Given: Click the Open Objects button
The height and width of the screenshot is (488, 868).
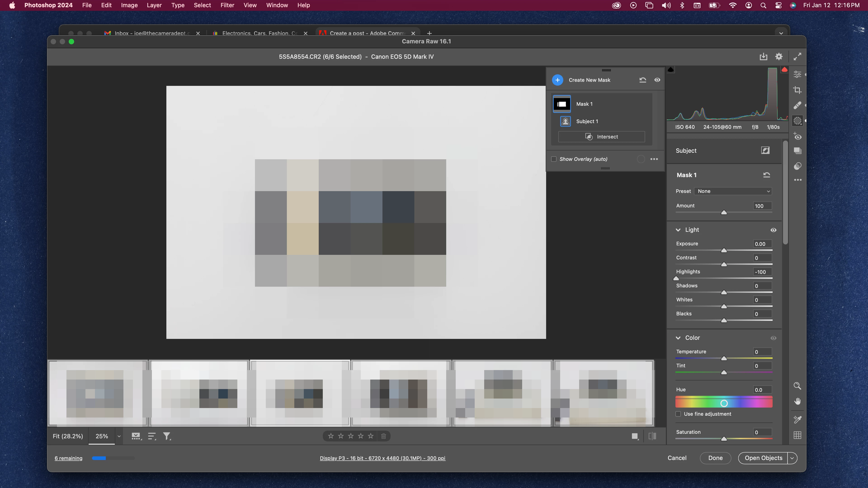Looking at the screenshot, I should 763,458.
